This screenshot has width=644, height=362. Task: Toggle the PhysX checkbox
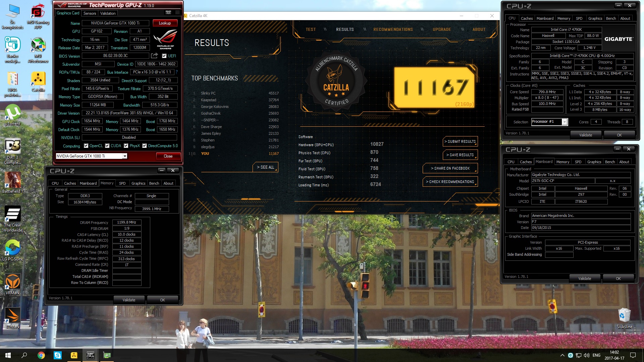pyautogui.click(x=126, y=146)
